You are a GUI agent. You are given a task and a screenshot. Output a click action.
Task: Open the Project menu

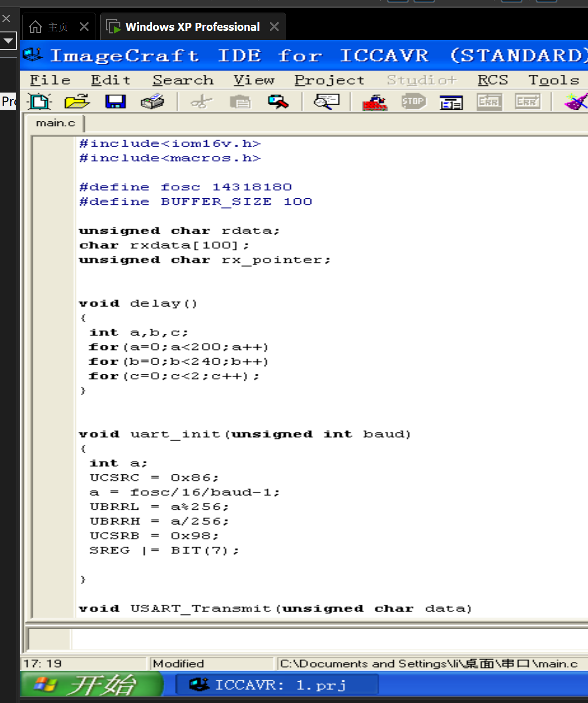pyautogui.click(x=329, y=80)
